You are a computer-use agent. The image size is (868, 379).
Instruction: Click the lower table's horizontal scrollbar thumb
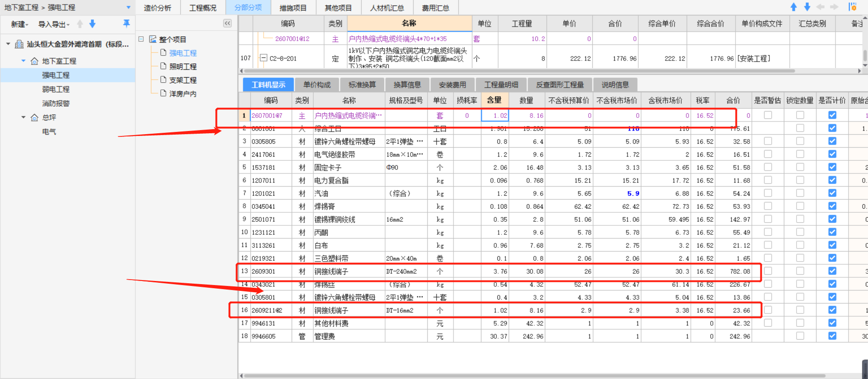pyautogui.click(x=535, y=375)
